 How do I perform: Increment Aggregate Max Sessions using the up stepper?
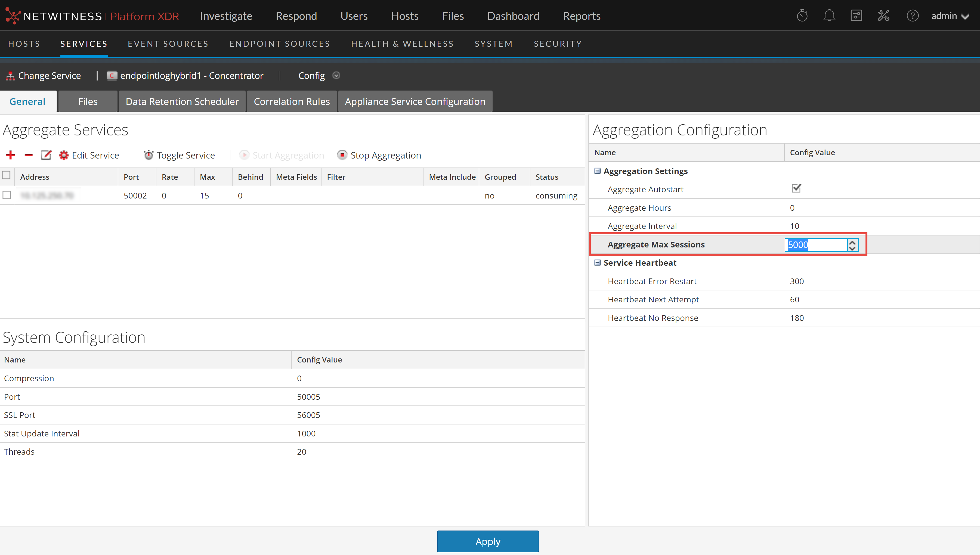pos(853,242)
